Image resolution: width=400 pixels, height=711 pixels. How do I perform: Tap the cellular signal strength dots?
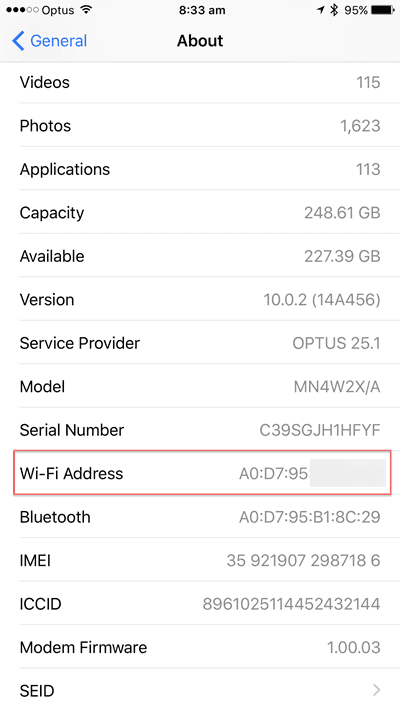[x=23, y=10]
